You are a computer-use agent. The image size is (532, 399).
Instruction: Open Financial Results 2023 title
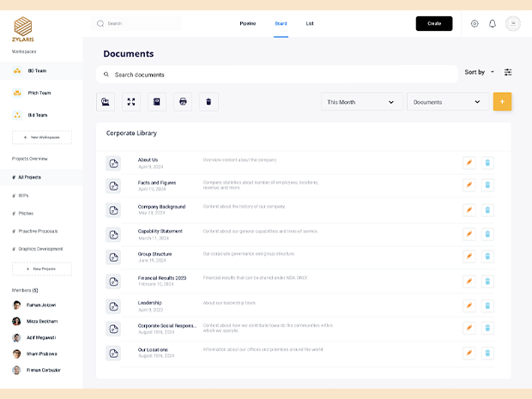point(162,278)
